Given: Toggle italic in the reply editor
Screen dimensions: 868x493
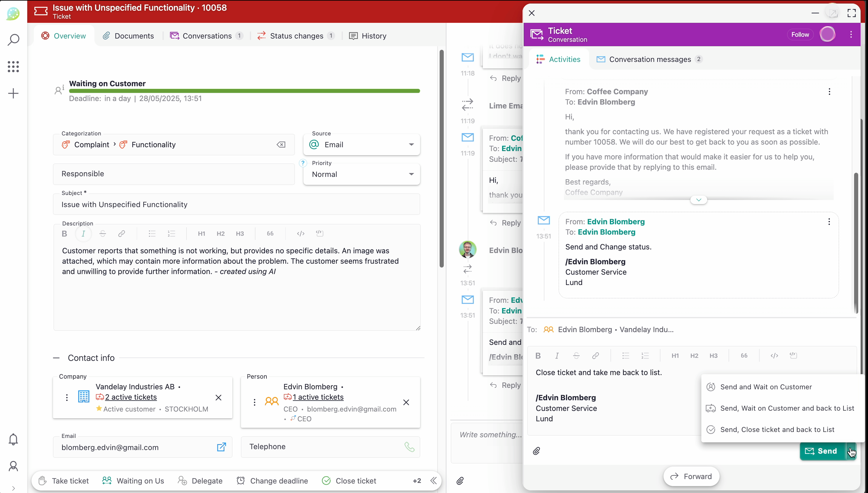Looking at the screenshot, I should click(557, 356).
